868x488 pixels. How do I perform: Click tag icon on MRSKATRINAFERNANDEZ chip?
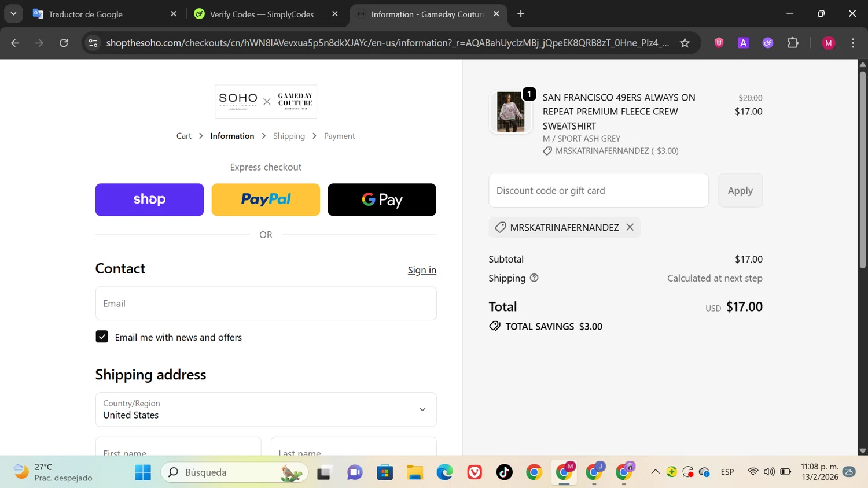(x=501, y=227)
